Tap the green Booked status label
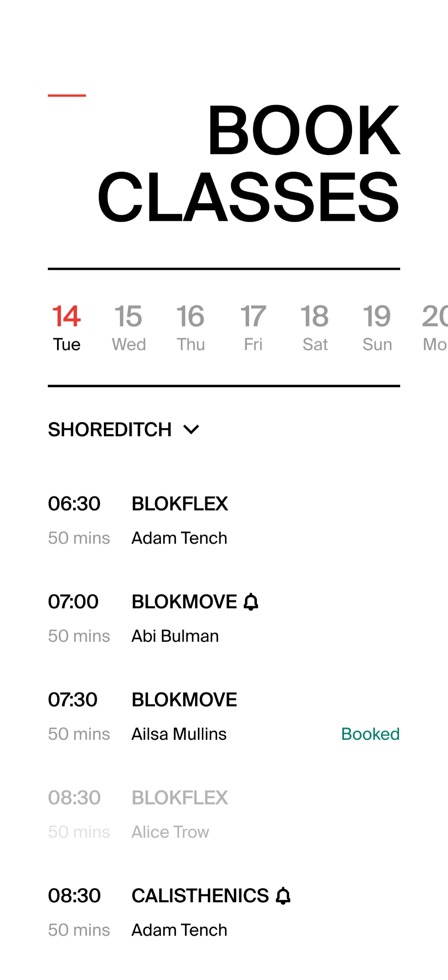Screen dimensions: 448x980 [370, 734]
